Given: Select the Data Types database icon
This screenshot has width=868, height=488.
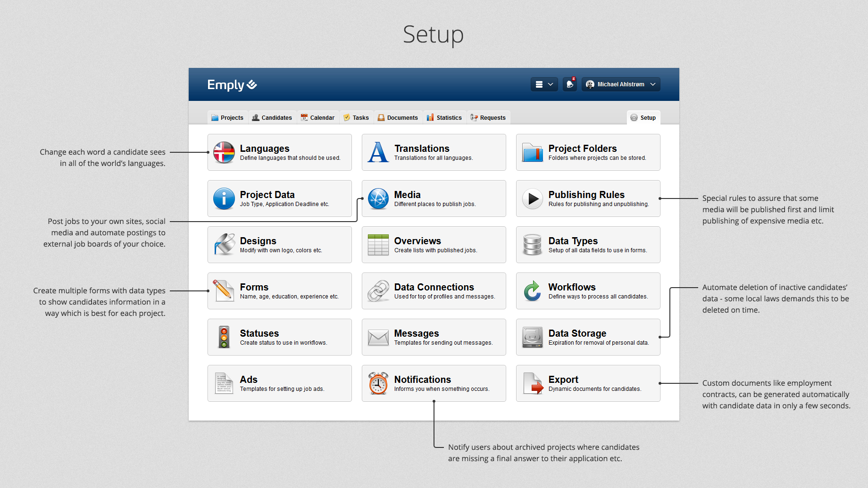Looking at the screenshot, I should pyautogui.click(x=533, y=245).
